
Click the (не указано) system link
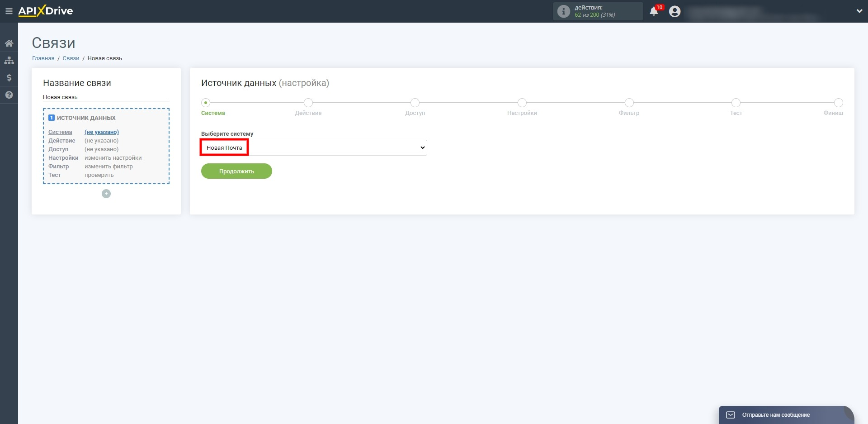click(102, 132)
